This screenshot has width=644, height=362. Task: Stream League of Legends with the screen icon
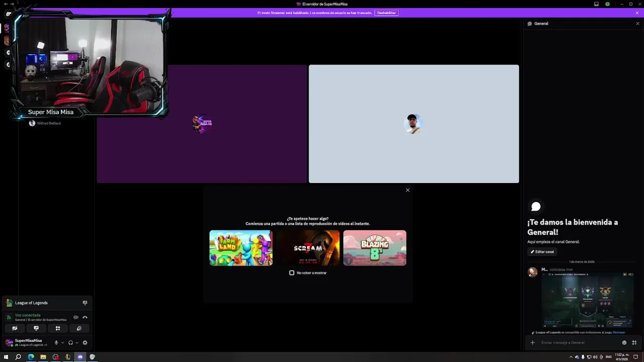85,303
